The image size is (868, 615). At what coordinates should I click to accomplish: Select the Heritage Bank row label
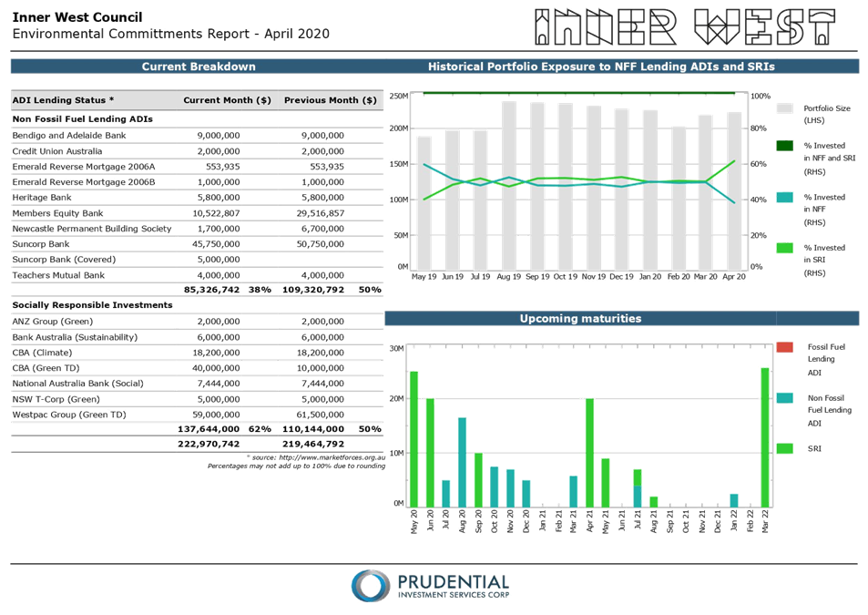(42, 198)
